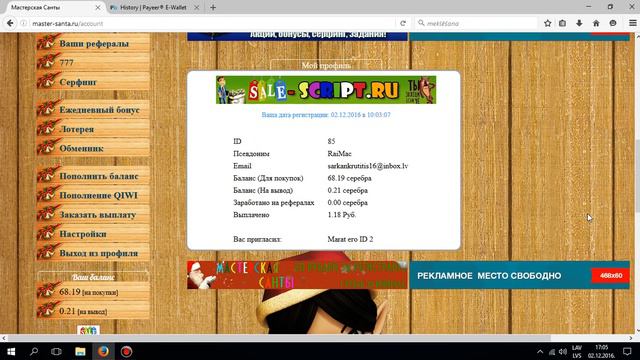
Task: Click the email sarkankrutitis16@inbox.lv
Action: pos(368,166)
